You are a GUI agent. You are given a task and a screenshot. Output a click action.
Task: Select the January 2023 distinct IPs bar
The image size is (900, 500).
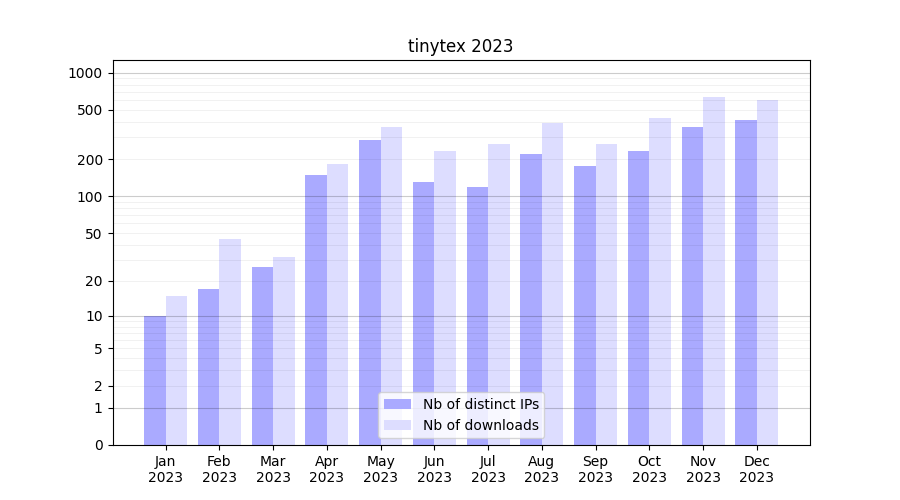(x=155, y=380)
